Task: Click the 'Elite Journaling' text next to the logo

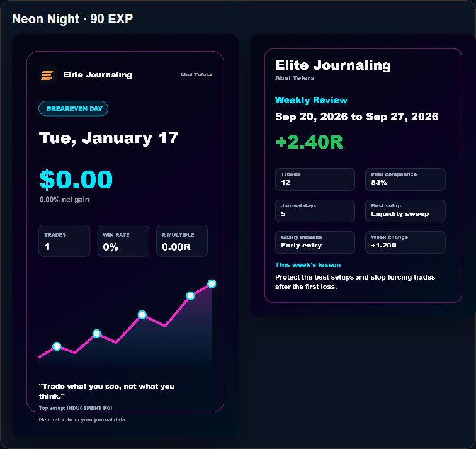Action: (x=98, y=75)
